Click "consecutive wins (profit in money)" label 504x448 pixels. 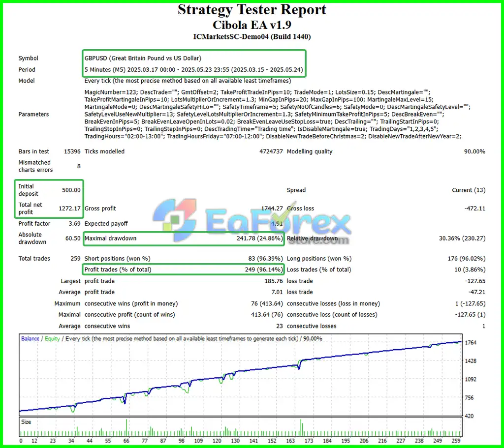[x=131, y=303]
